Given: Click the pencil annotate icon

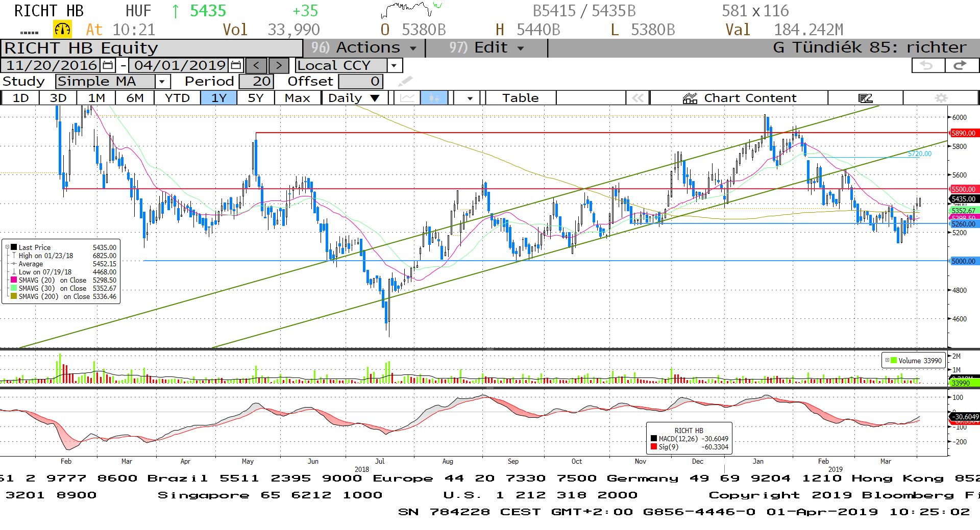Looking at the screenshot, I should point(405,81).
